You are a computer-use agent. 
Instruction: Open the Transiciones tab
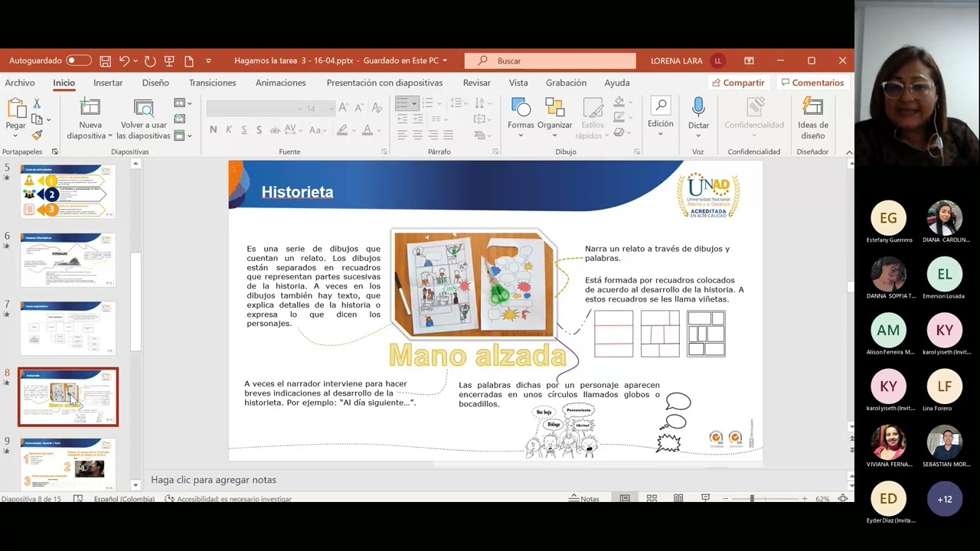212,83
